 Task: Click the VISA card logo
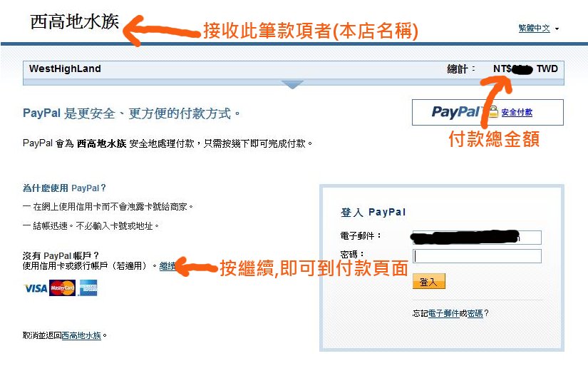point(36,288)
